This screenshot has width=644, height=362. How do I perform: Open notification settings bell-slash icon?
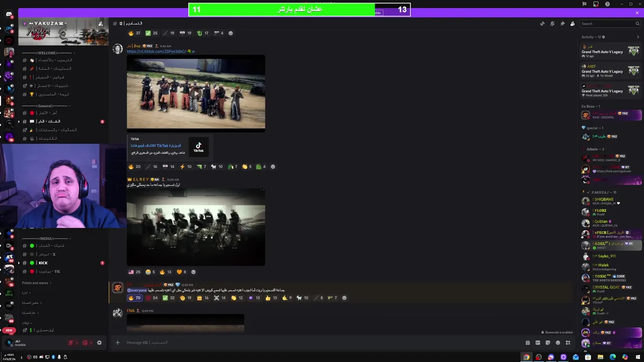click(552, 24)
